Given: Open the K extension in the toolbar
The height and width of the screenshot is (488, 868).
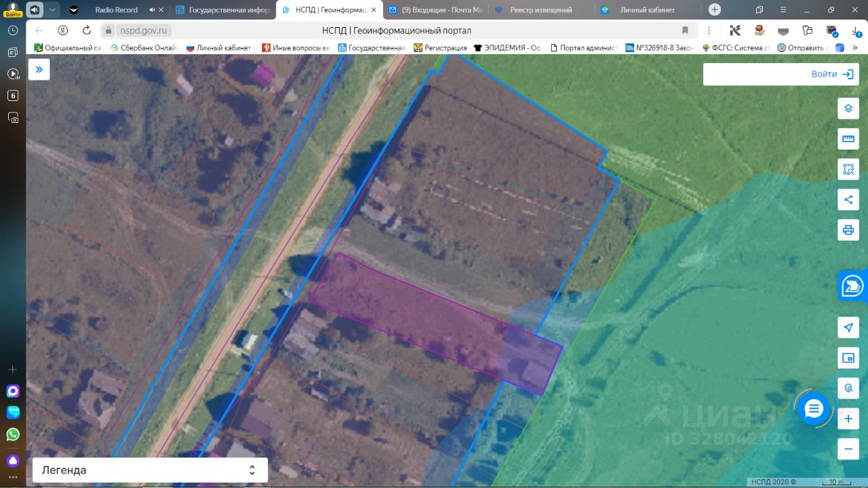Looking at the screenshot, I should [x=735, y=30].
